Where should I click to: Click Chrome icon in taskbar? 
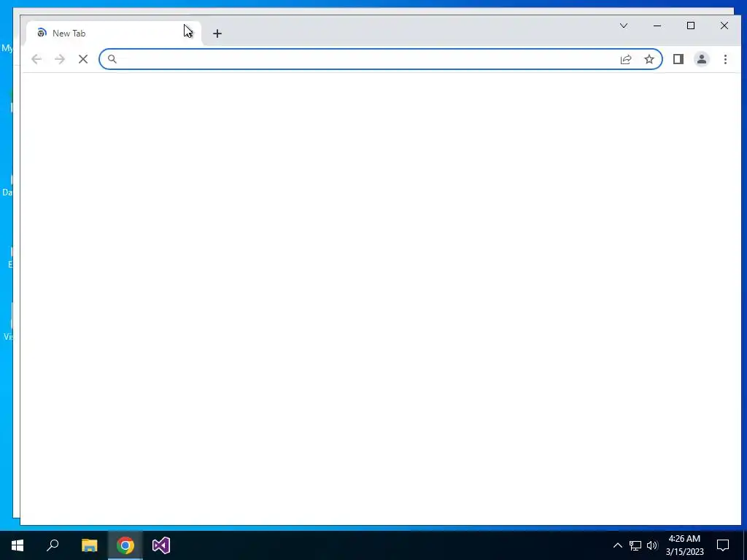click(x=125, y=545)
